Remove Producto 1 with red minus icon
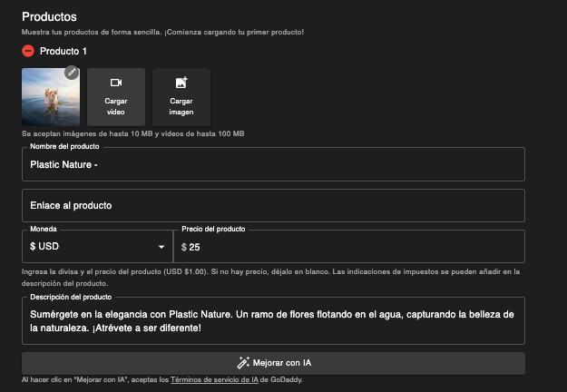The image size is (567, 392). (x=28, y=51)
